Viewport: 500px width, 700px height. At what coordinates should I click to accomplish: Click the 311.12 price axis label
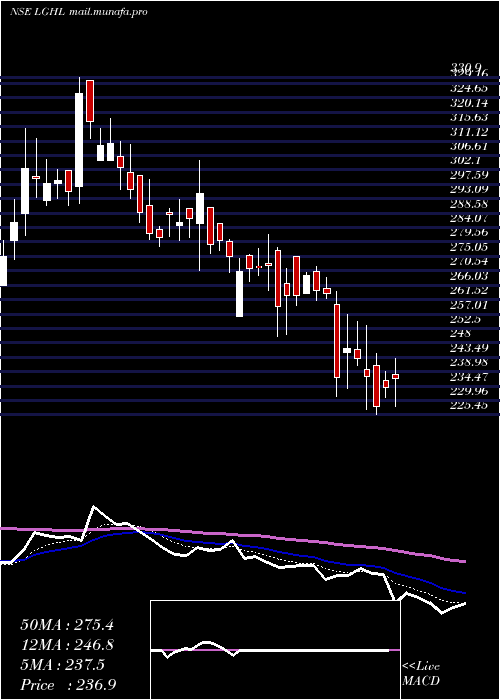click(470, 132)
